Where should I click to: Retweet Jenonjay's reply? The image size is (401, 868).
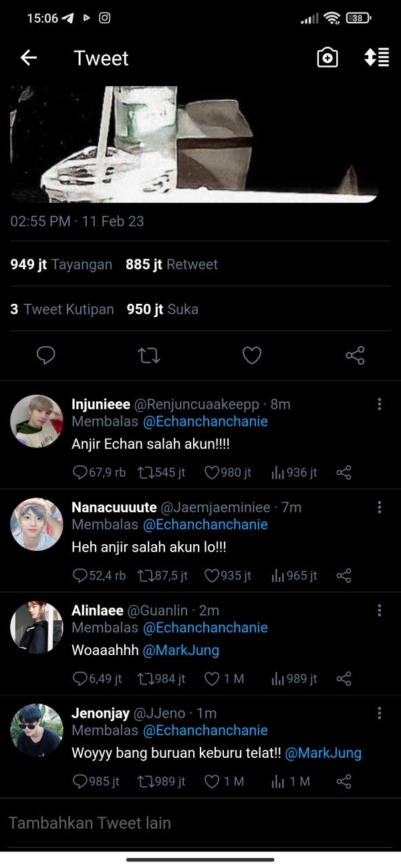pyautogui.click(x=145, y=781)
